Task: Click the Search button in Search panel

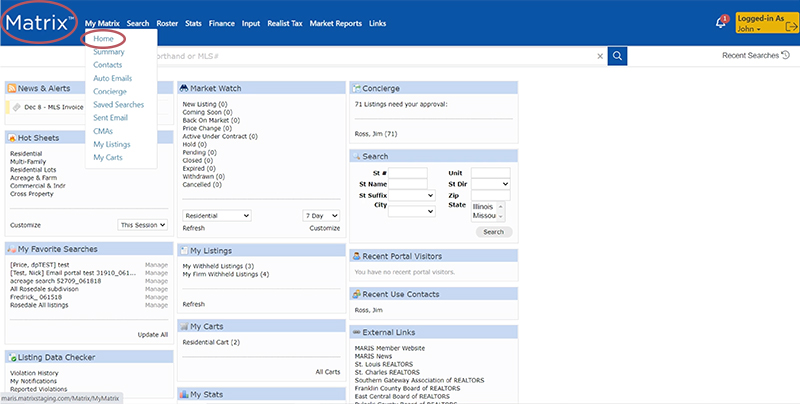Action: (493, 231)
